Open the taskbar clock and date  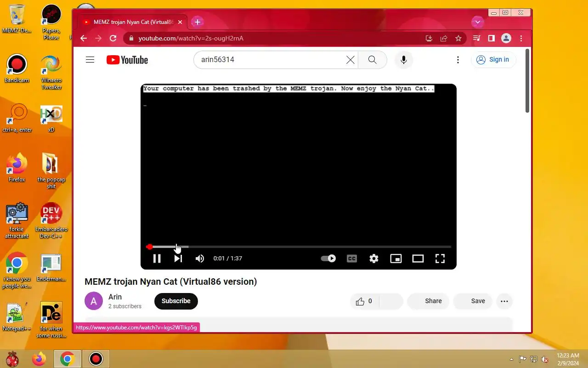[x=568, y=359]
